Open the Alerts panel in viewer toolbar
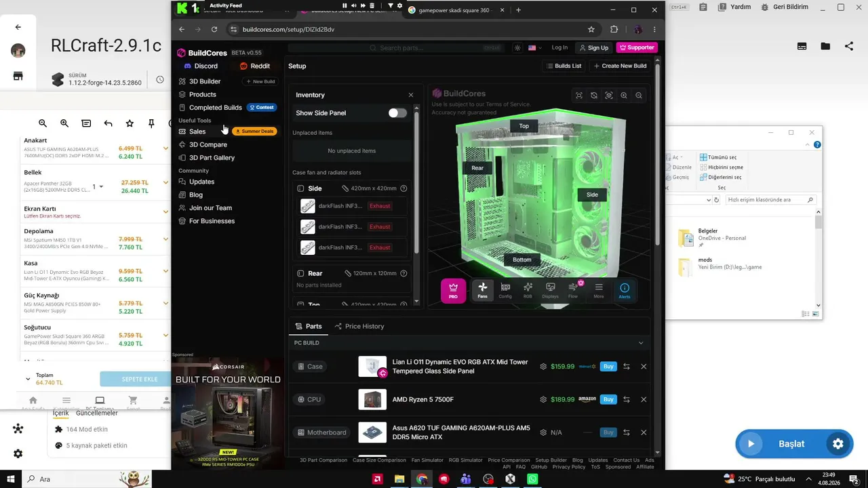Image resolution: width=868 pixels, height=488 pixels. click(x=625, y=290)
